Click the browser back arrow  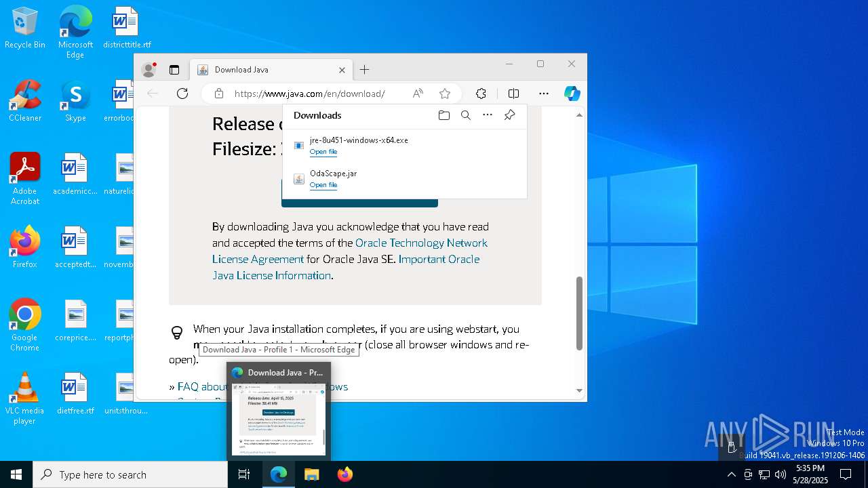153,94
